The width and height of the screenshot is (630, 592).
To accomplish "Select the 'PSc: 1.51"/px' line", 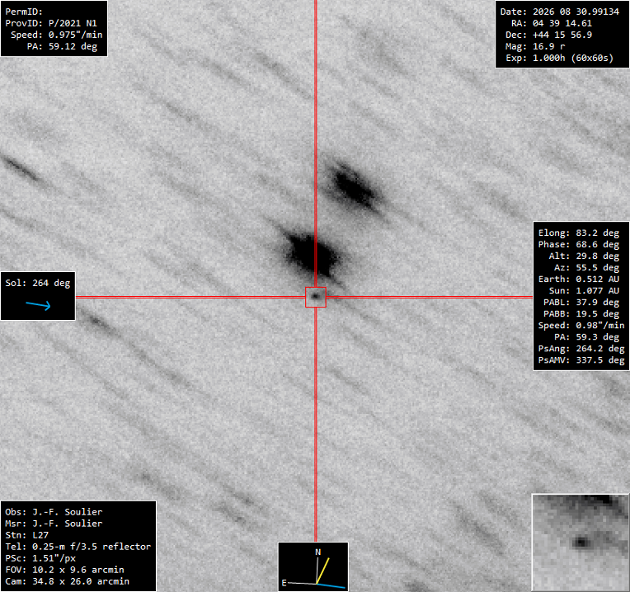I will tap(40, 559).
